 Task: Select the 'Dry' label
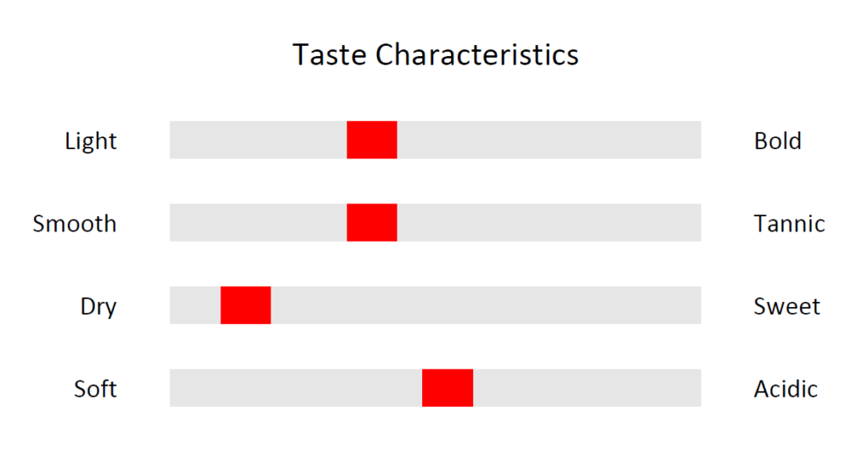coord(98,306)
